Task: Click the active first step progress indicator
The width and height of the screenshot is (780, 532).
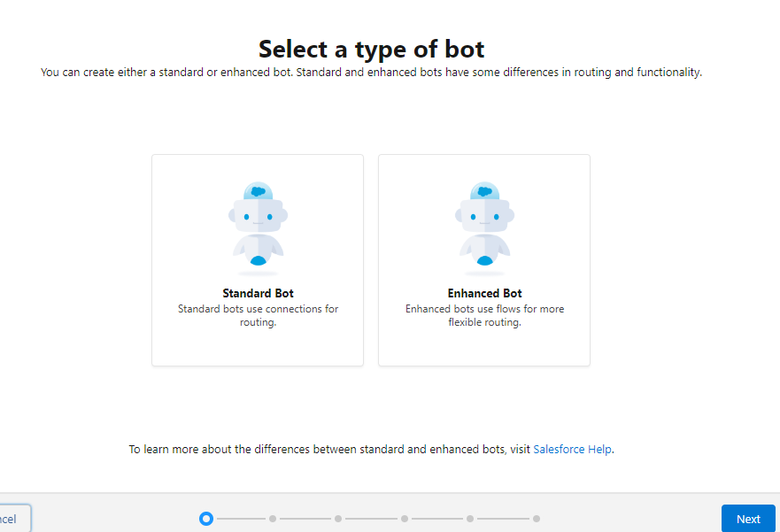Action: pyautogui.click(x=206, y=519)
